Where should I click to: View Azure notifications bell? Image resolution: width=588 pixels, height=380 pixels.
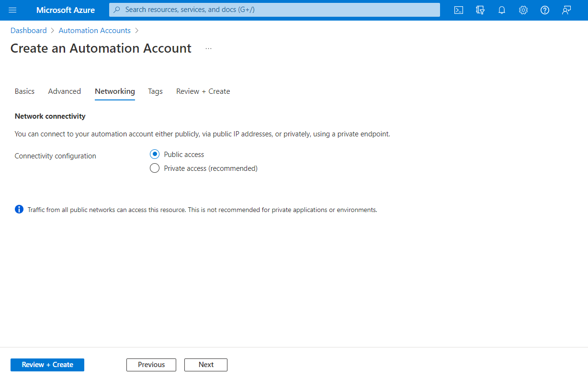(x=501, y=10)
